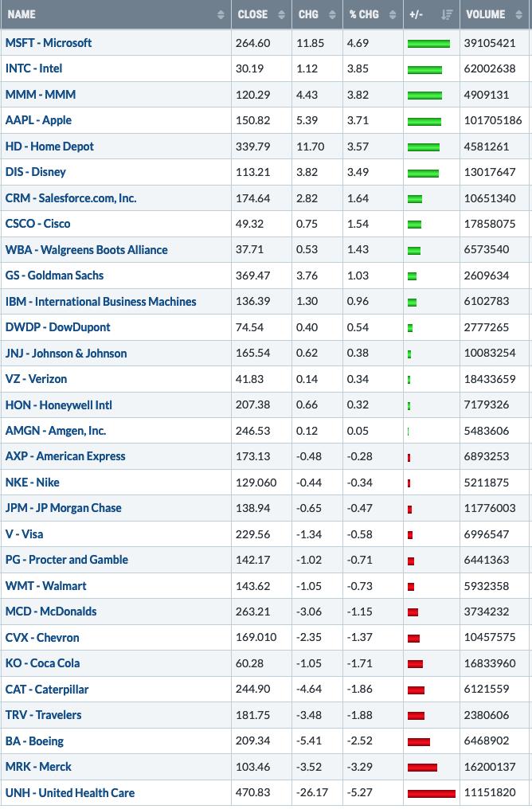Screen dimensions: 532x809
Task: Sort by CHG column sort arrows
Action: 332,14
